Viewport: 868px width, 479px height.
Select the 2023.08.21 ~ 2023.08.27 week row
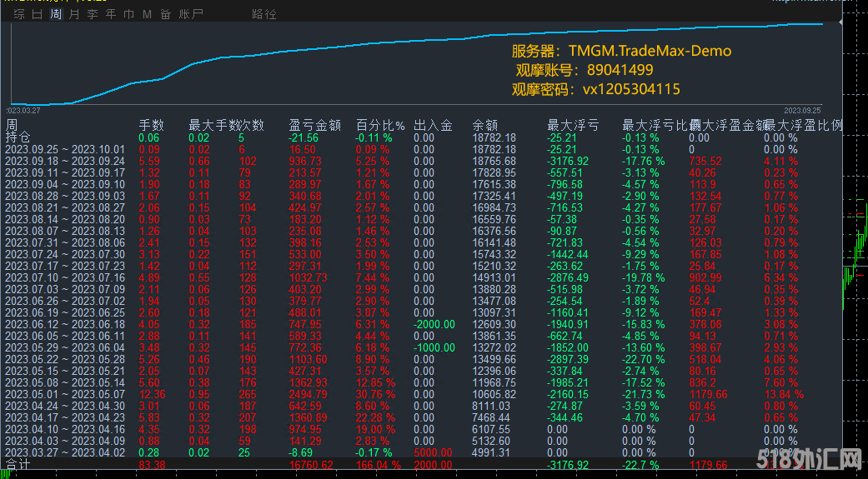click(401, 207)
